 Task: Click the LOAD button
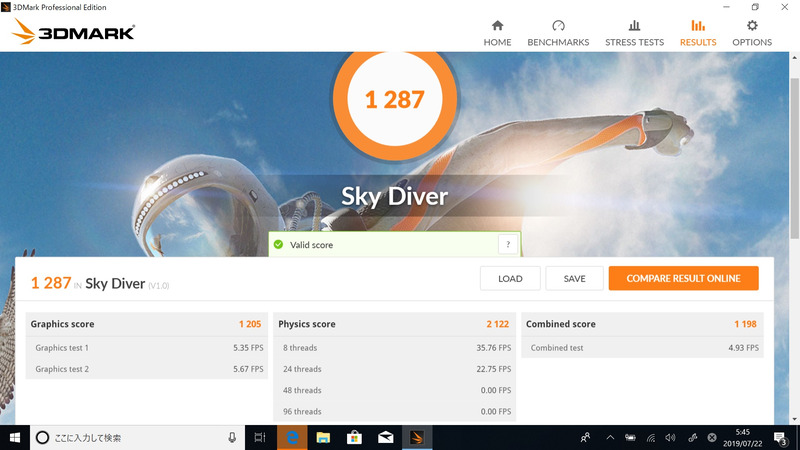coord(510,279)
